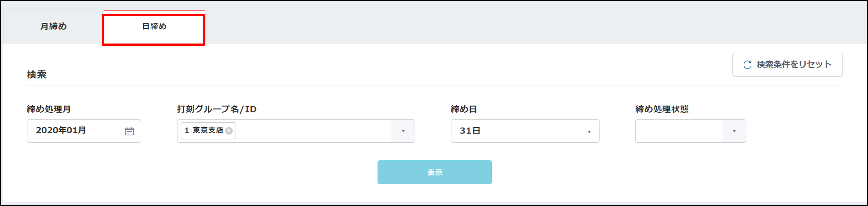Click the 表示 button

point(434,172)
